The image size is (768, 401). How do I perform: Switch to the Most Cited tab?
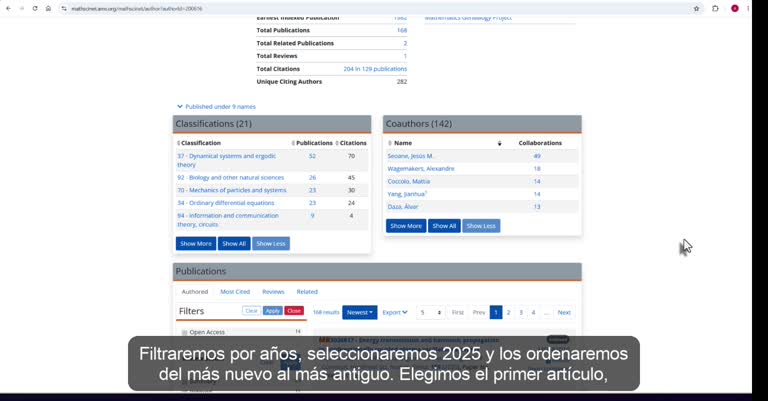235,291
